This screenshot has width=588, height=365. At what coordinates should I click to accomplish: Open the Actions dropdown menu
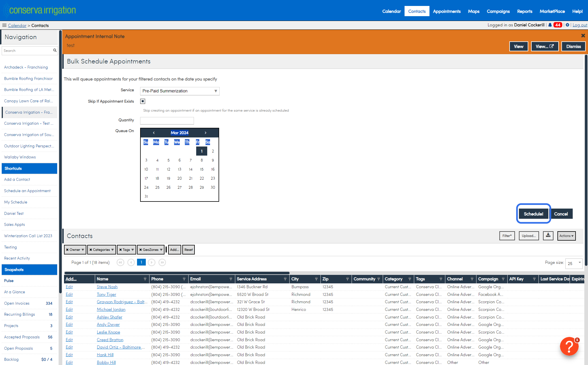pyautogui.click(x=566, y=236)
